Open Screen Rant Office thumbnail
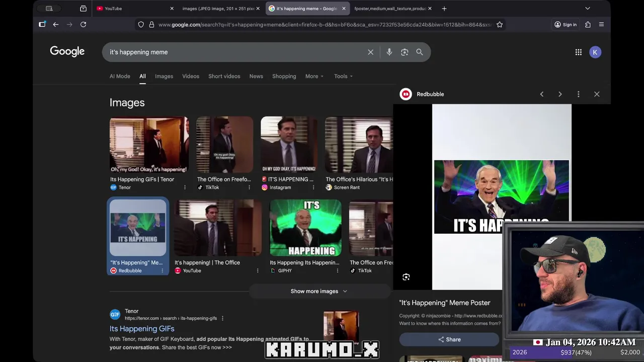The height and width of the screenshot is (362, 644). click(359, 145)
